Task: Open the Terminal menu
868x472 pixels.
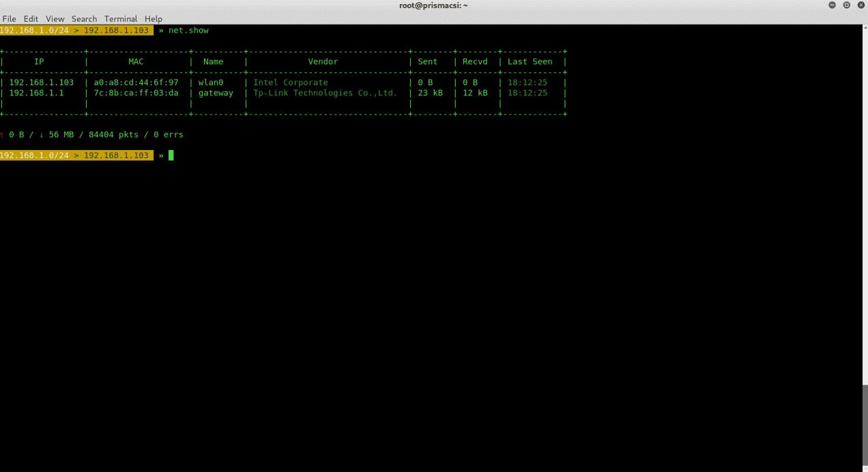Action: click(121, 18)
